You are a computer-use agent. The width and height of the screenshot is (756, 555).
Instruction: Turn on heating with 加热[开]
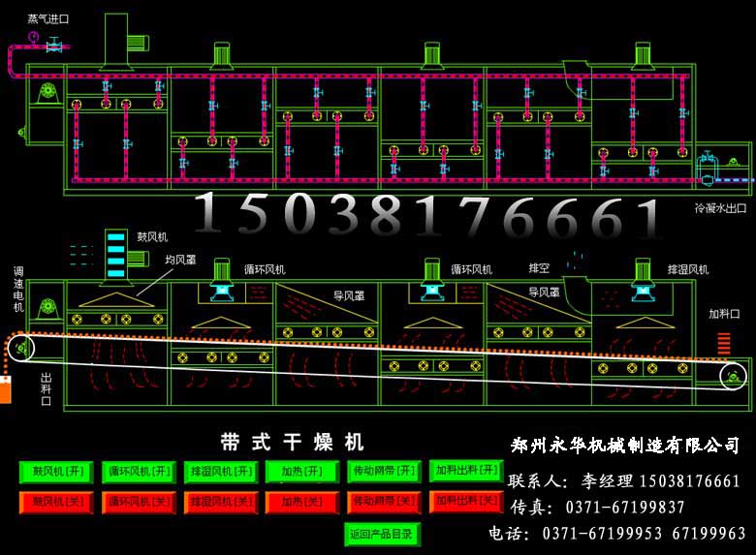301,472
